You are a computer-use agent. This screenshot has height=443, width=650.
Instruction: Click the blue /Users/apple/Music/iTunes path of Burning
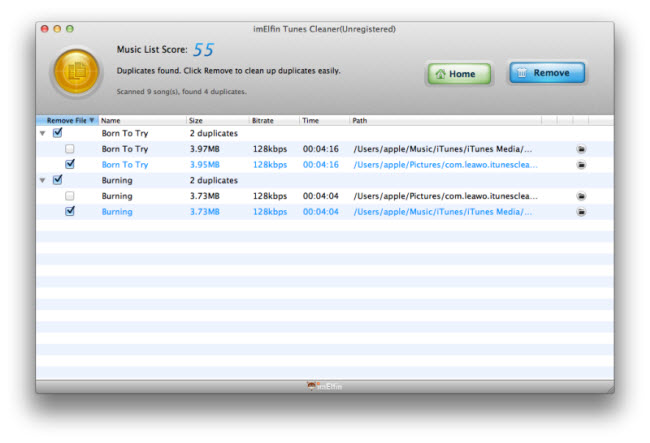[443, 212]
